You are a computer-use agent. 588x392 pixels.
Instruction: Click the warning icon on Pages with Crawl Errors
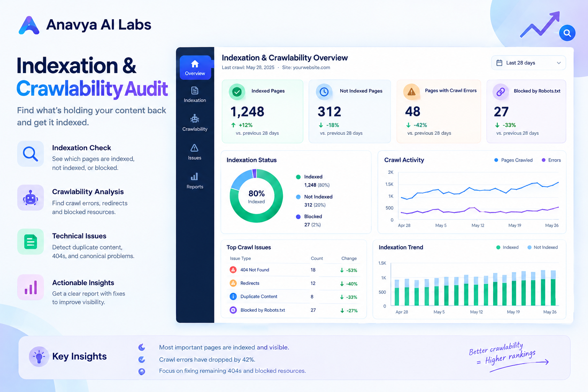(412, 92)
